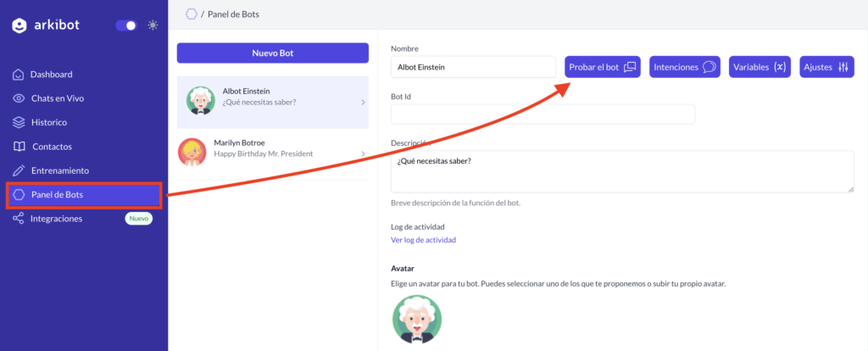Click the large Einstein avatar image

point(417,320)
